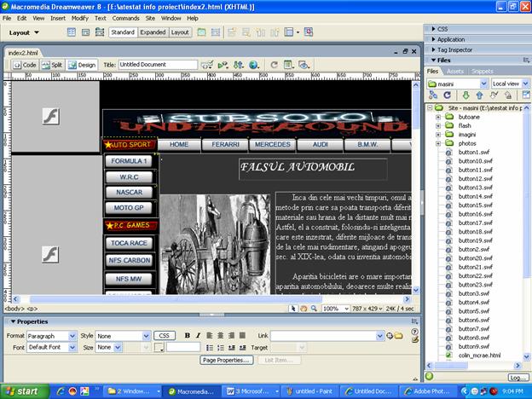Expand the butoane folder
The image size is (532, 399).
tap(438, 117)
